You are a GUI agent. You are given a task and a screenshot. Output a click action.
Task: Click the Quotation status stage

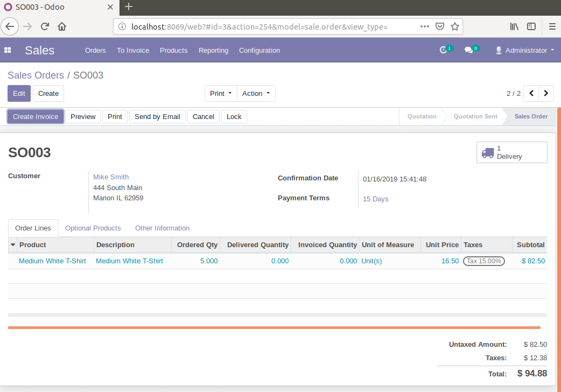(x=422, y=116)
